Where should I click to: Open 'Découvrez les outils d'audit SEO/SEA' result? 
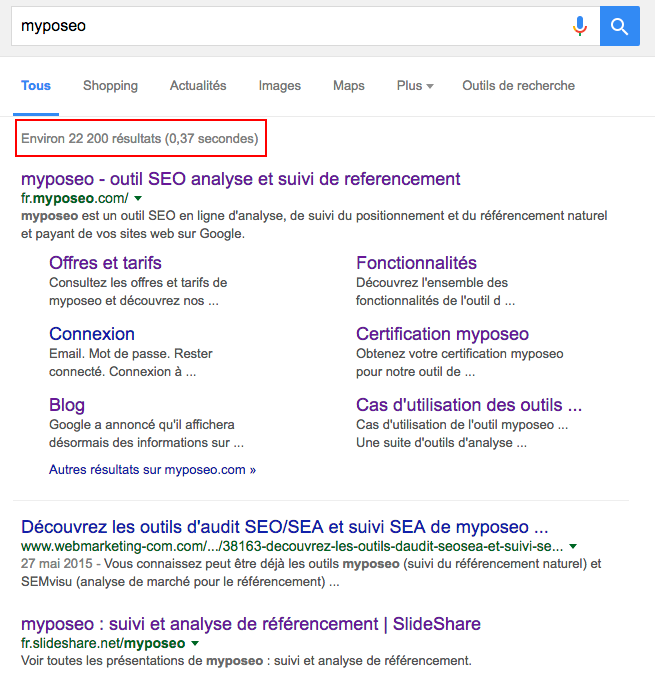pos(284,527)
